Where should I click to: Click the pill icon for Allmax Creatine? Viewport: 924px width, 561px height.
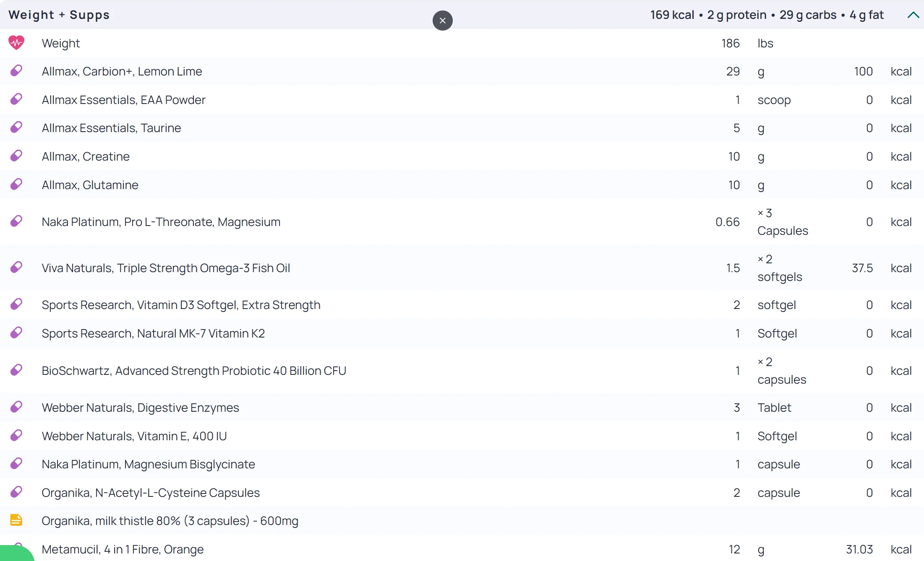[x=16, y=156]
